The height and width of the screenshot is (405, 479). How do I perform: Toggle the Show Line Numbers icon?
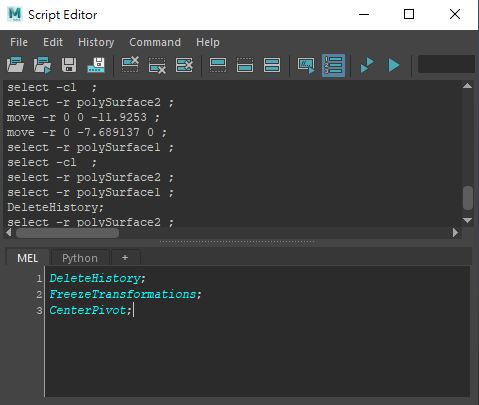(x=333, y=65)
